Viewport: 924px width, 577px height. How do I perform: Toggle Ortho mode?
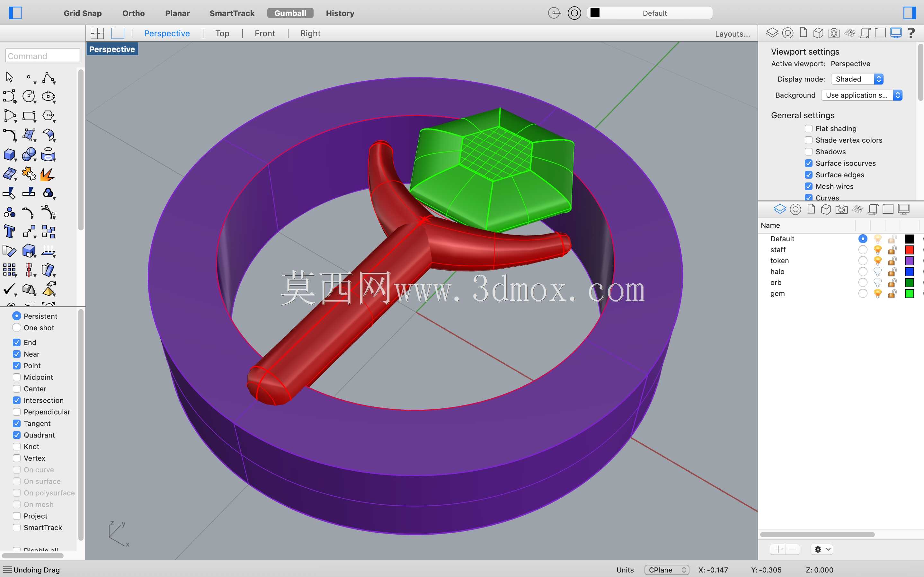pyautogui.click(x=134, y=13)
